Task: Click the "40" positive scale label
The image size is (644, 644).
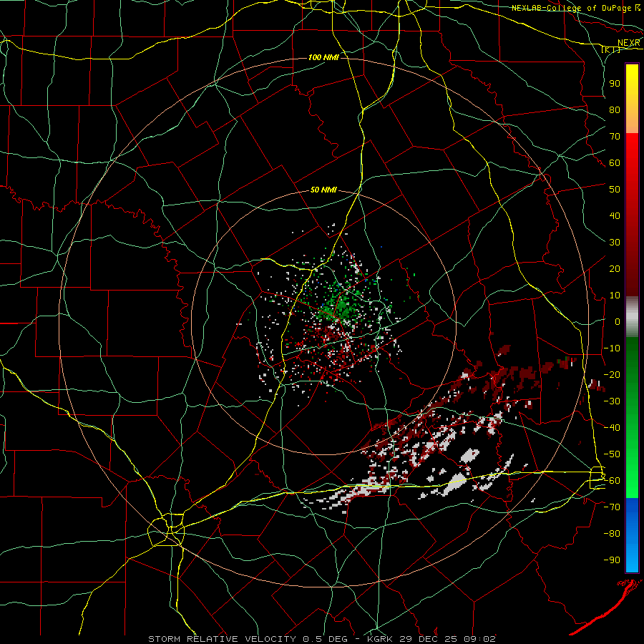Action: pyautogui.click(x=615, y=215)
